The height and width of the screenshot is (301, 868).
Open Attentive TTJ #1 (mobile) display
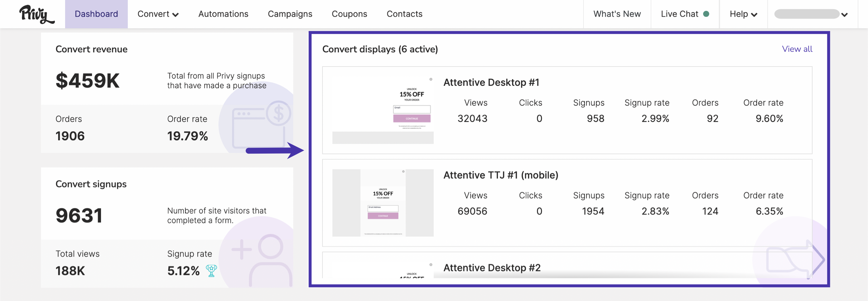(x=501, y=175)
